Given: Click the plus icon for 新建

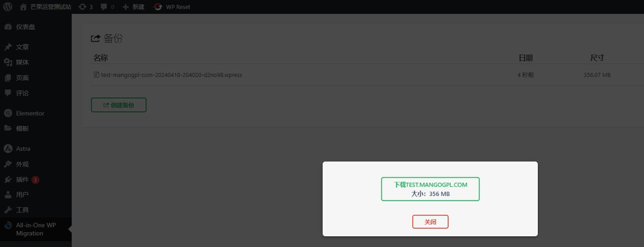Looking at the screenshot, I should point(125,7).
